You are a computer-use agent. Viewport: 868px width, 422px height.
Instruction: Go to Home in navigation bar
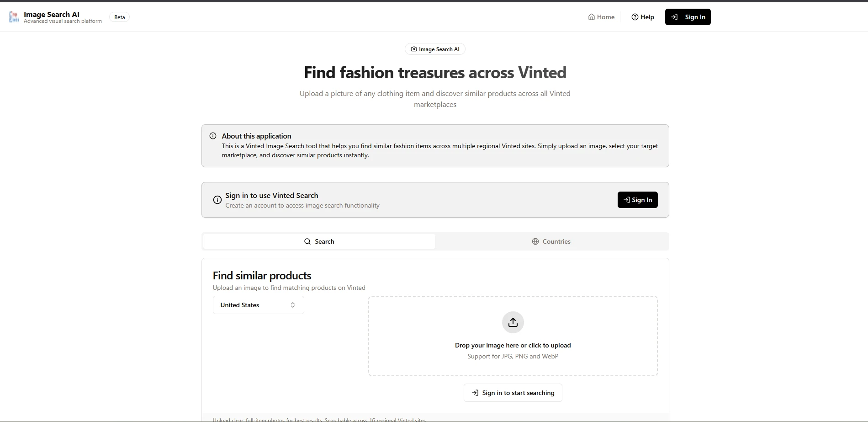(602, 17)
